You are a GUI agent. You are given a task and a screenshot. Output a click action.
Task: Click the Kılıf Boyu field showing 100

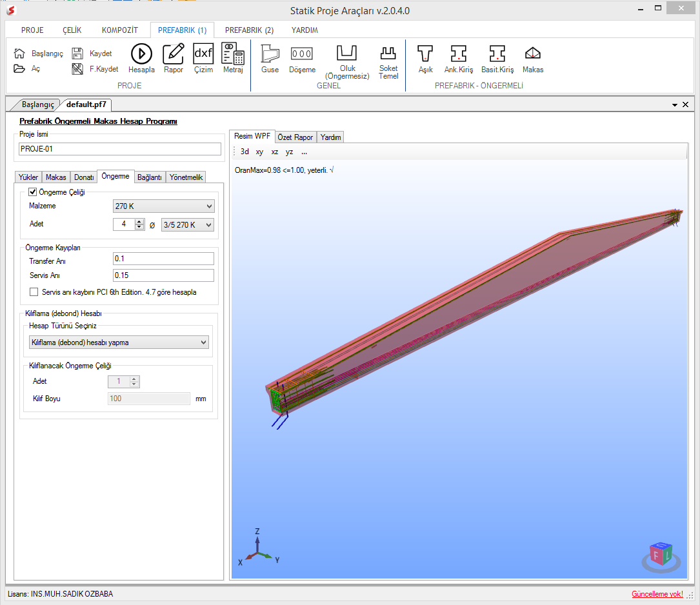tap(148, 399)
